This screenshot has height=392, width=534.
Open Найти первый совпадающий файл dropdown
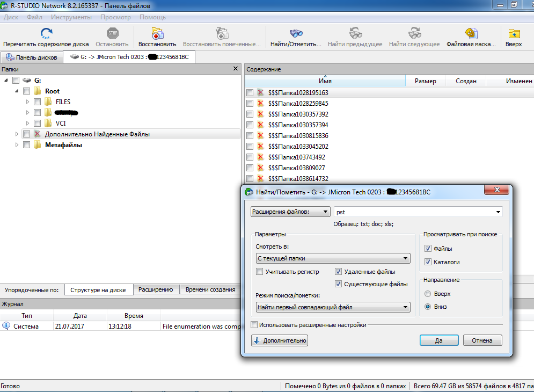coord(333,307)
